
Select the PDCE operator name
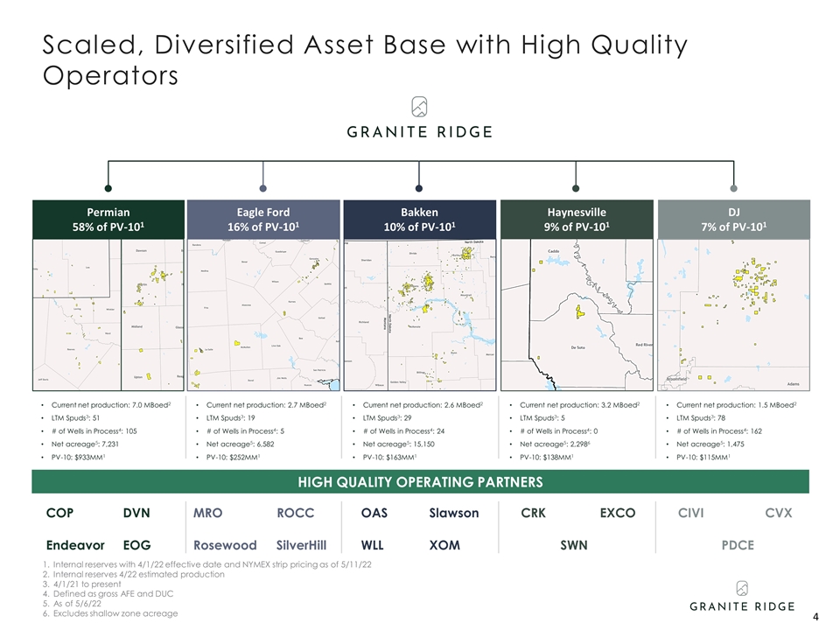click(738, 544)
